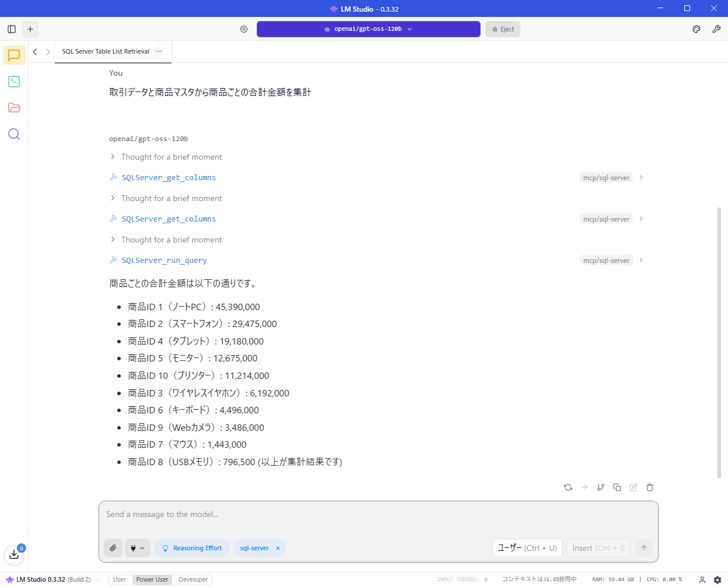The height and width of the screenshot is (587, 728).
Task: Expand the mcp/sql-server details beside SQLServer_run_query
Action: [640, 260]
